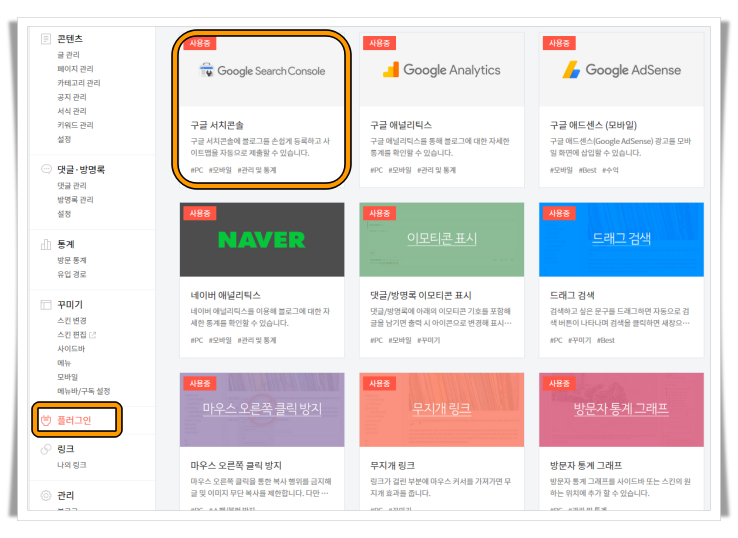Open the 마우스 오른쪽 클릭 방지 thumbnail
Viewport: 738px width, 538px height.
coord(262,410)
